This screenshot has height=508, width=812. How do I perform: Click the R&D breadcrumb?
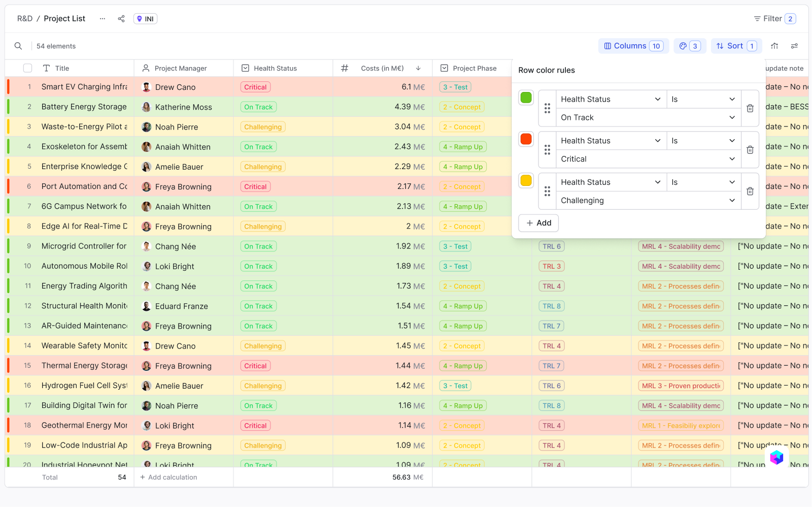point(25,19)
